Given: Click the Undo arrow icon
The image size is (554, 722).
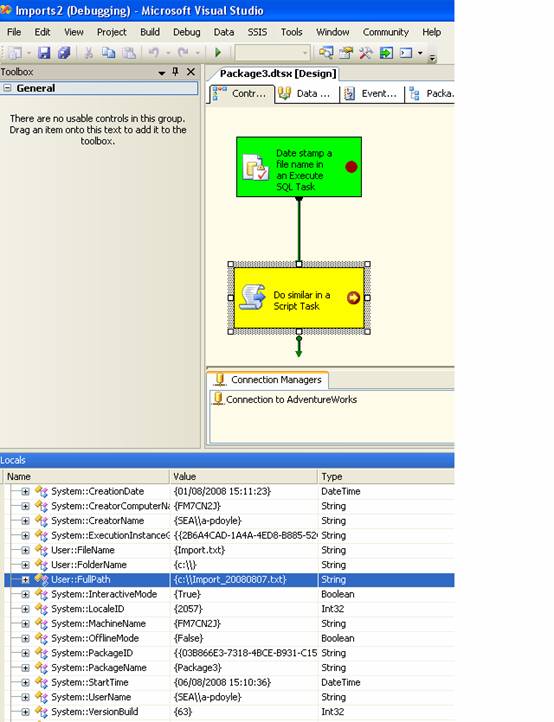Looking at the screenshot, I should point(154,53).
